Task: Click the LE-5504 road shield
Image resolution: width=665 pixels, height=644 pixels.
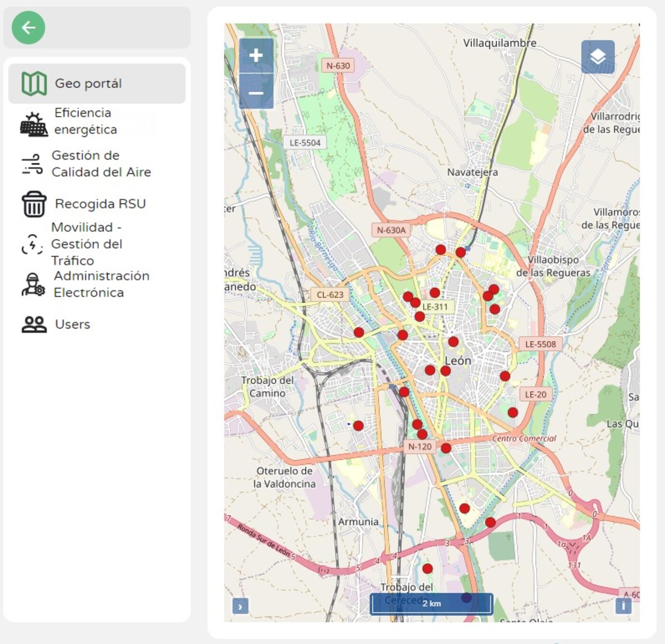Action: pos(305,142)
